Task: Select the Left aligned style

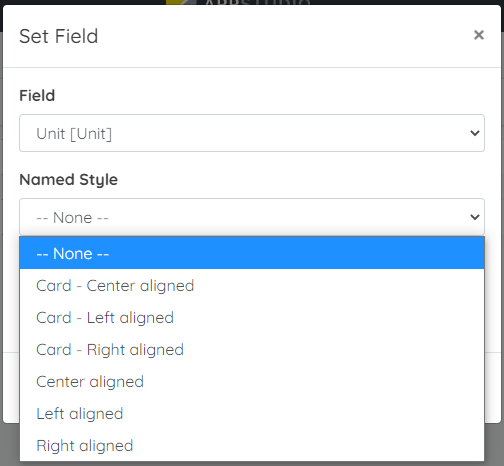Action: coord(252,413)
